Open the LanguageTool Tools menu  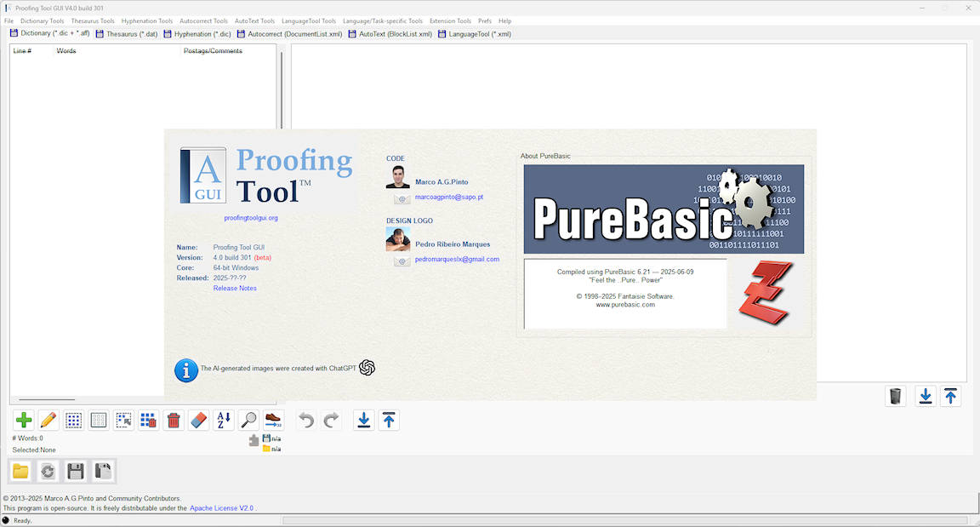coord(309,20)
